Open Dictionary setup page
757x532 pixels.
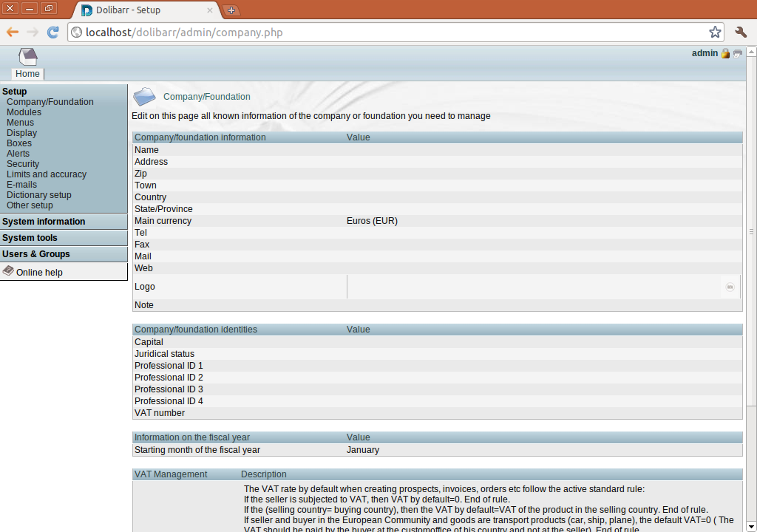[x=38, y=195]
